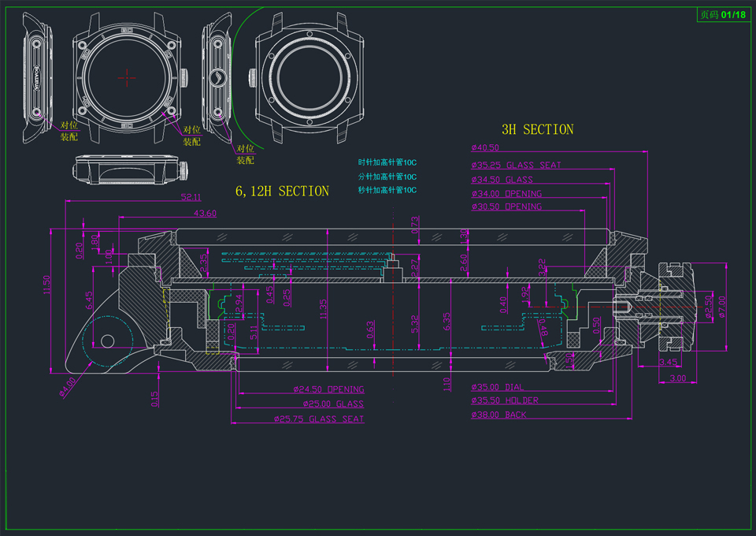The width and height of the screenshot is (756, 536).
Task: Click the 0.73 dimension text
Action: click(x=415, y=225)
